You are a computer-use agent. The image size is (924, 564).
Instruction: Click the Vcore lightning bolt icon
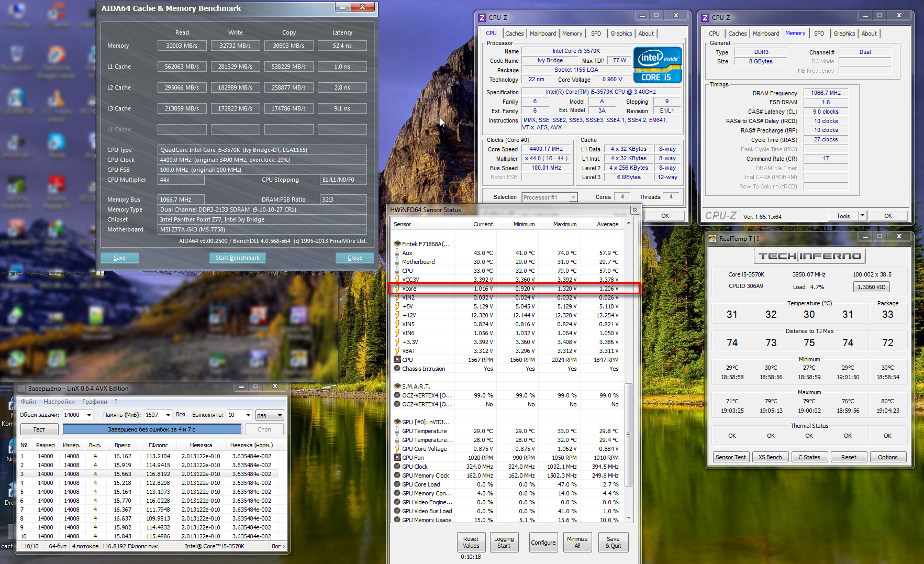tap(397, 289)
